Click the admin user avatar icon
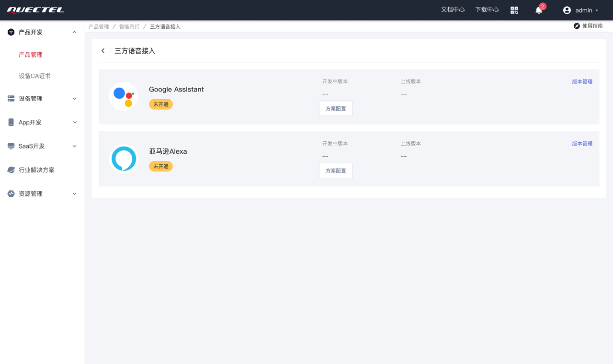 click(x=567, y=10)
